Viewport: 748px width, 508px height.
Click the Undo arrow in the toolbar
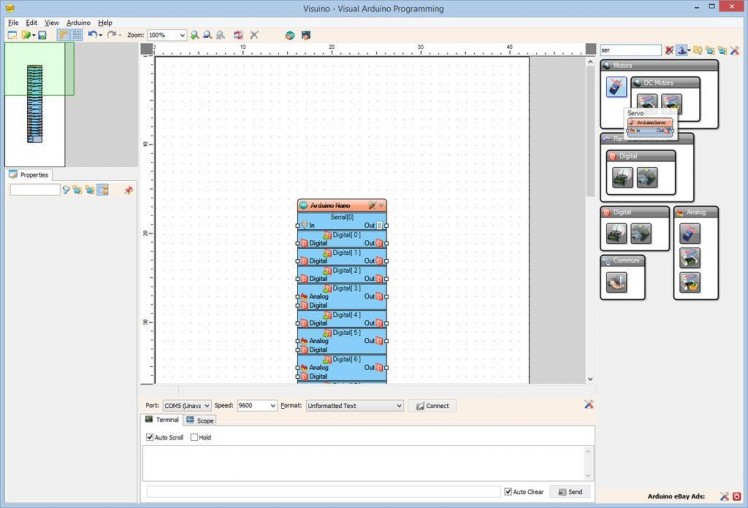(x=92, y=35)
